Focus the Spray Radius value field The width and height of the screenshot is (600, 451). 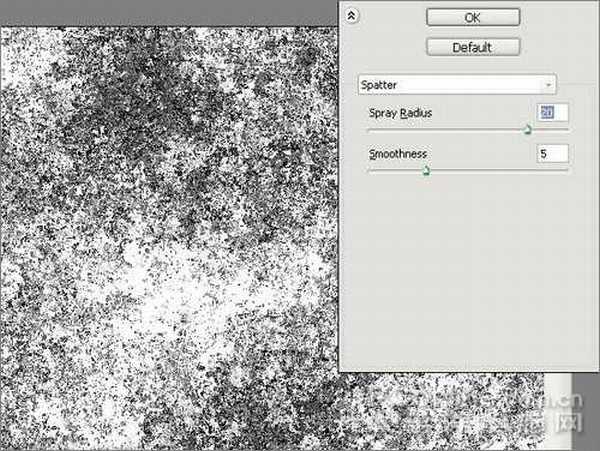tap(553, 113)
